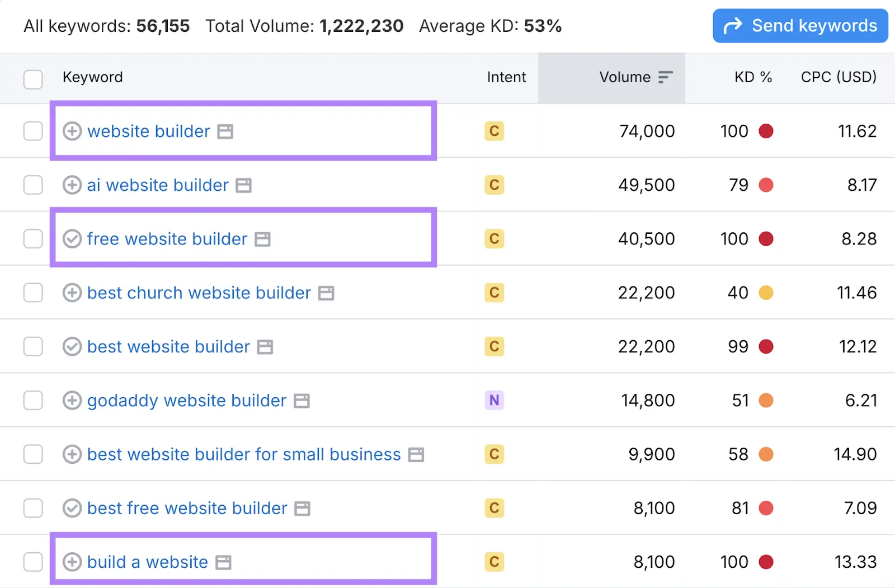Image resolution: width=895 pixels, height=588 pixels.
Task: Click the plus icon beside "best website builder for small business"
Action: [x=72, y=454]
